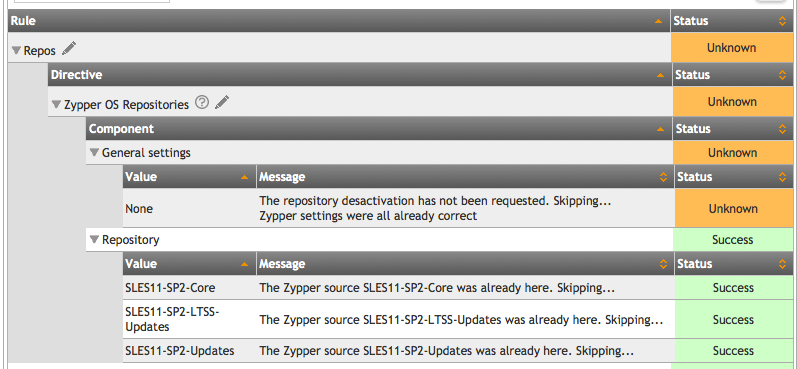This screenshot has height=369, width=797.
Task: Click the Unknown status of Repos
Action: 731,48
